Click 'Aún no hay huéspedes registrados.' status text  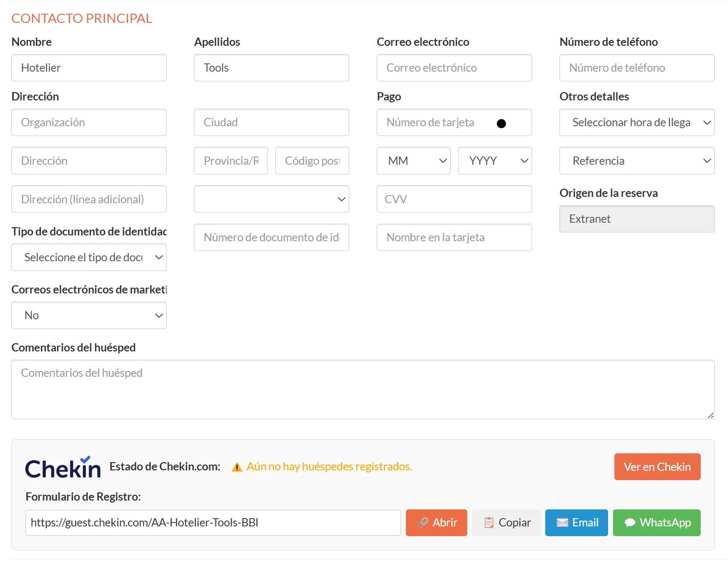[x=329, y=466]
